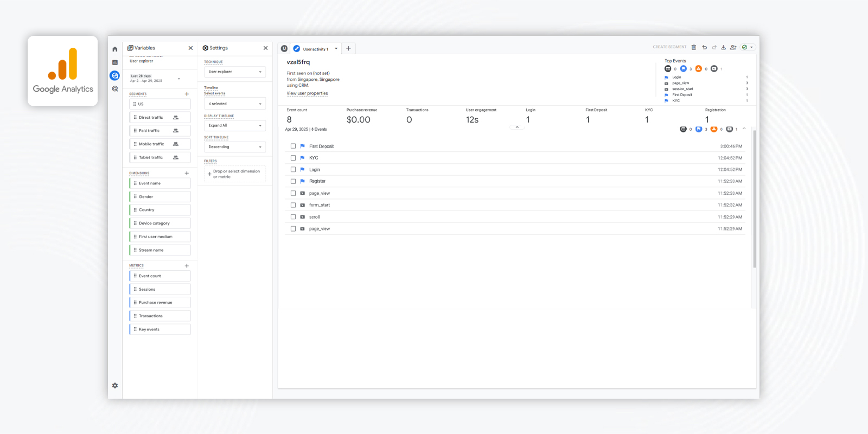Open the Home icon in left navigation
The image size is (868, 434).
coord(115,49)
